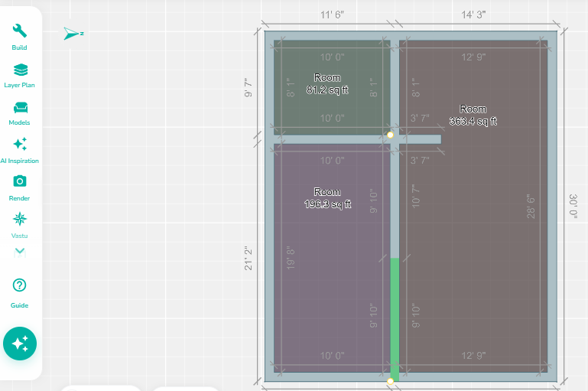
Task: Open the Layer Plan stack icon
Action: tap(20, 70)
